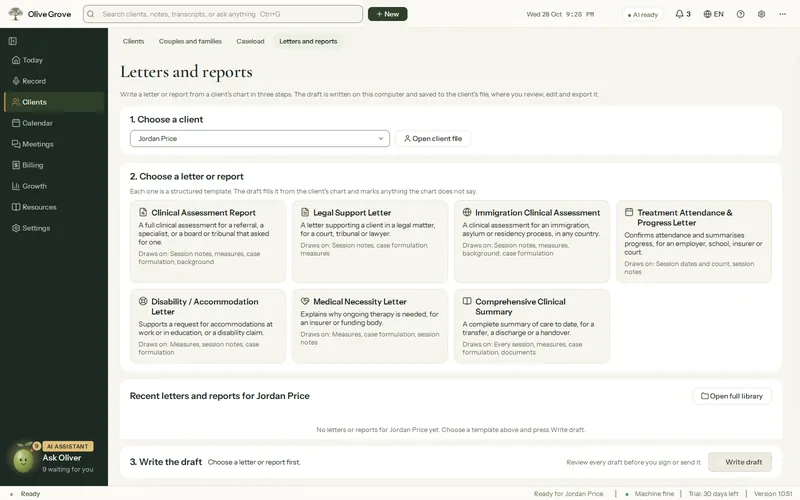Click the Olive Grove tree logo

coord(16,14)
